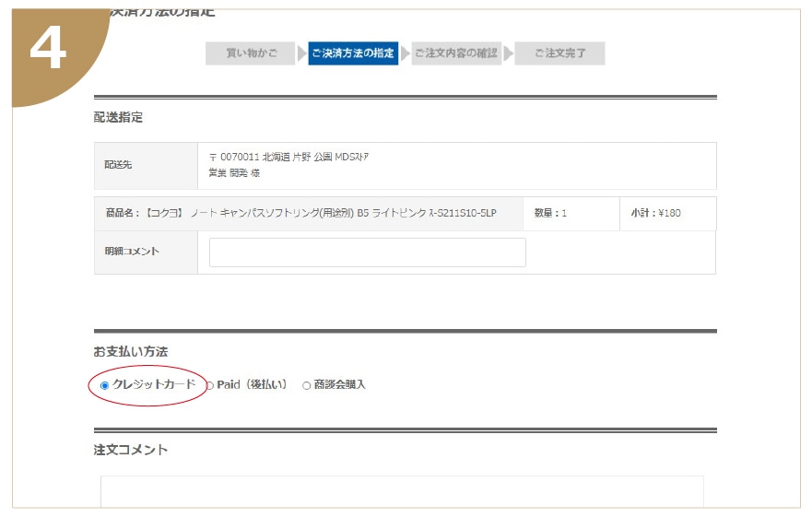Click the 配送先 row label
This screenshot has height=517, width=812.
pyautogui.click(x=118, y=165)
